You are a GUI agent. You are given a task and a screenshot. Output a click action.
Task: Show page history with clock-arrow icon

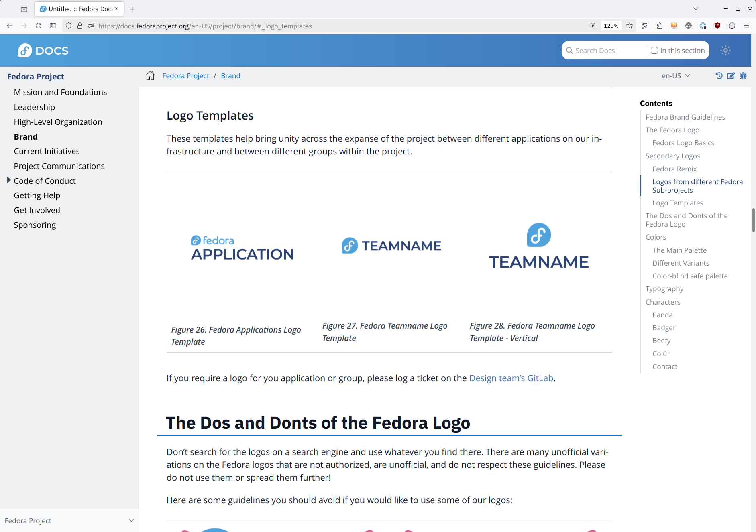coord(719,76)
